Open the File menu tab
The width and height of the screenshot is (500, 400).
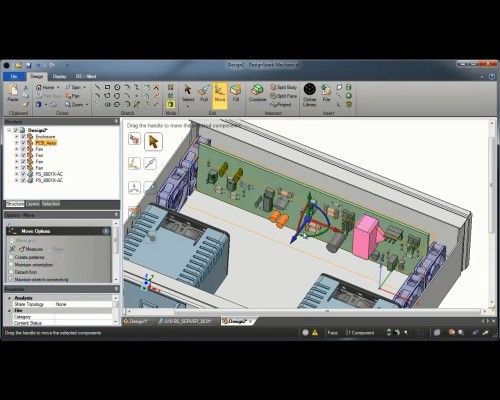(14, 76)
